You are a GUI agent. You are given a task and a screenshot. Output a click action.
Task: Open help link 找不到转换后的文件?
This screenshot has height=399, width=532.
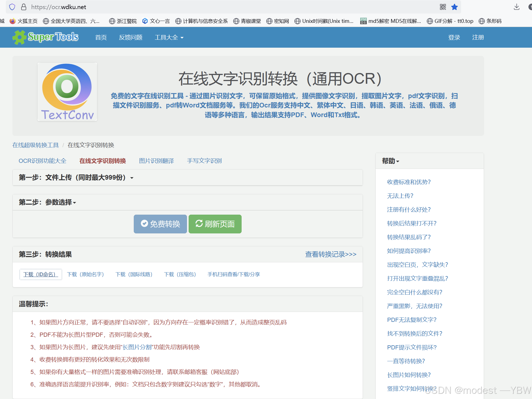click(x=415, y=334)
